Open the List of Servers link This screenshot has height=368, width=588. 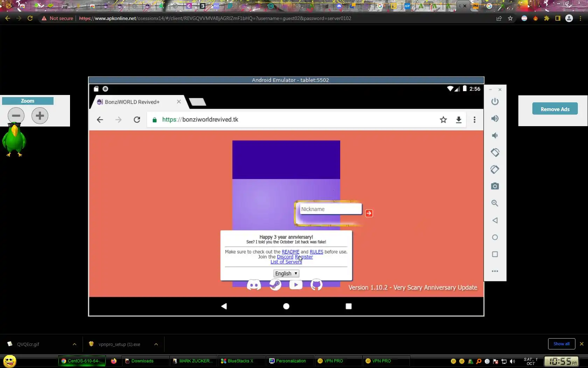point(286,262)
